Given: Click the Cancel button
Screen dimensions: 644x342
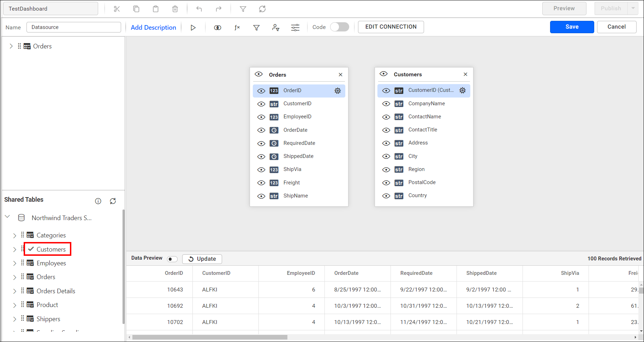Looking at the screenshot, I should click(616, 27).
